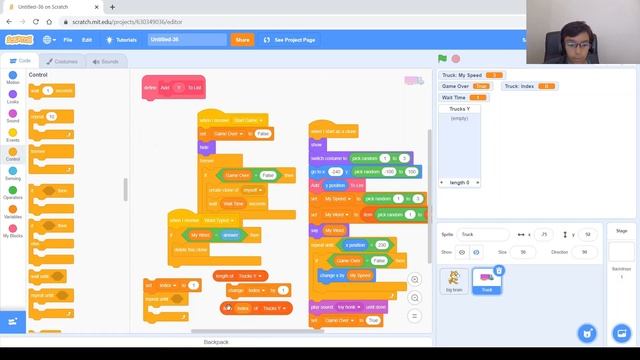Open variable dropdown on 'set Game Over to False'
The height and width of the screenshot is (360, 640).
click(x=241, y=134)
